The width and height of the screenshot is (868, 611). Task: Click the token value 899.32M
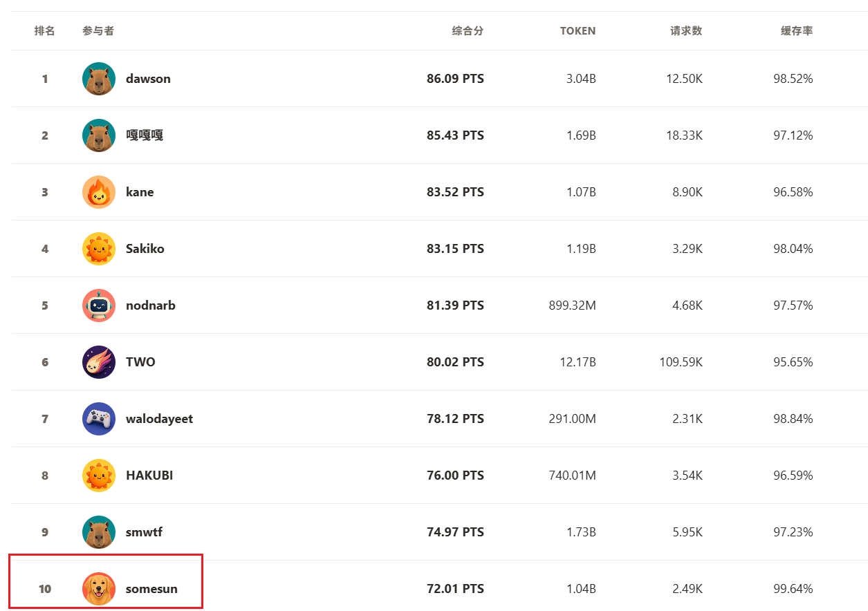tap(572, 305)
